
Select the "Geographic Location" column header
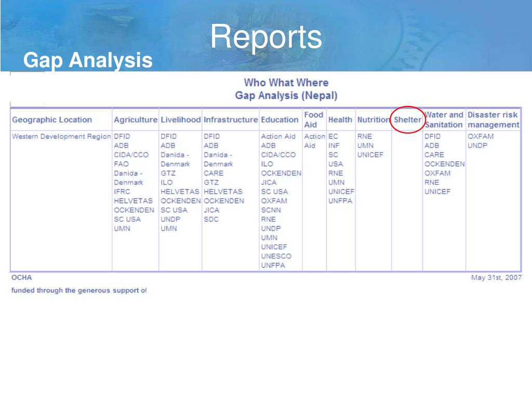point(52,120)
